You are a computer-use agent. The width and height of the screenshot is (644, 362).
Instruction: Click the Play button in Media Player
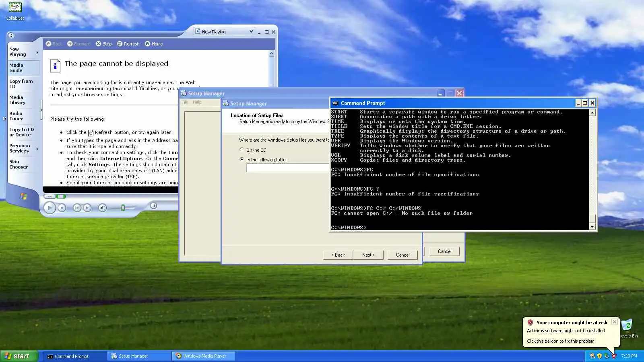pyautogui.click(x=50, y=208)
